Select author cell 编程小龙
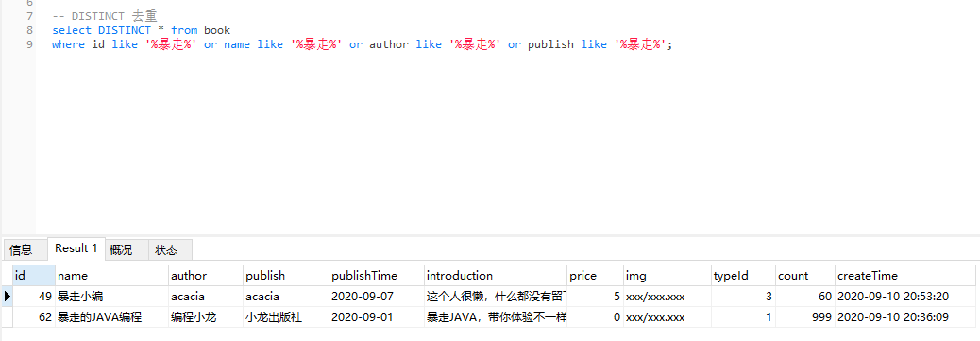Screen dimensions: 980x341 point(206,317)
